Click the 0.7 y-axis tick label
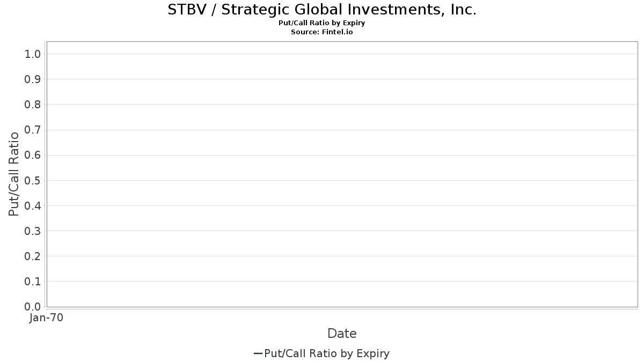644x362 pixels. tap(33, 130)
